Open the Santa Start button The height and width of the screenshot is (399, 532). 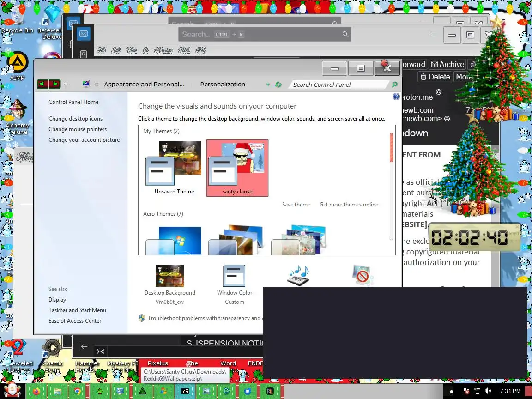[12, 390]
